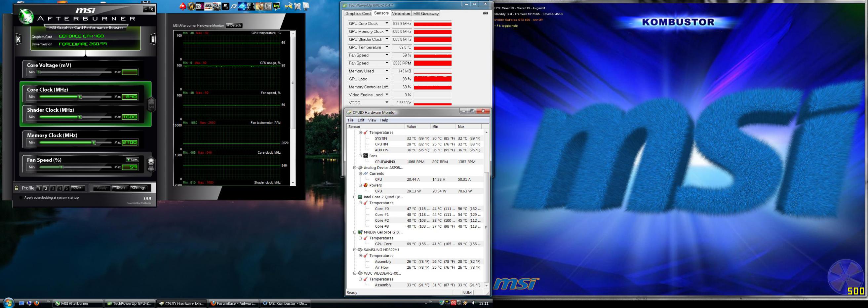Select the GPU-Z Sensors tab
The image size is (868, 308).
(x=381, y=13)
